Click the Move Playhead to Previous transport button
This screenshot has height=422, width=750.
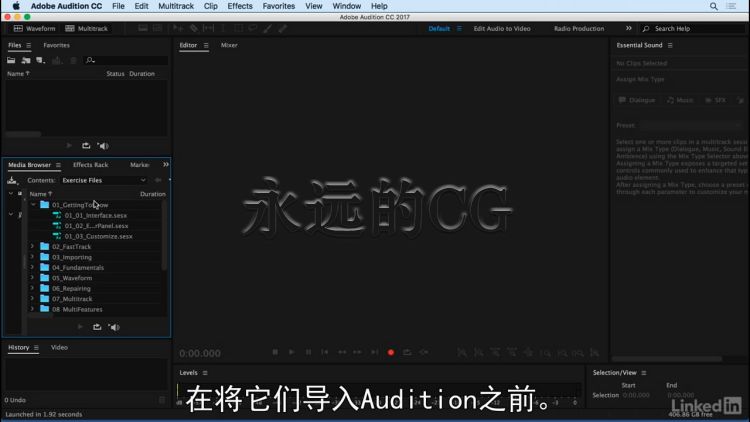[x=325, y=352]
